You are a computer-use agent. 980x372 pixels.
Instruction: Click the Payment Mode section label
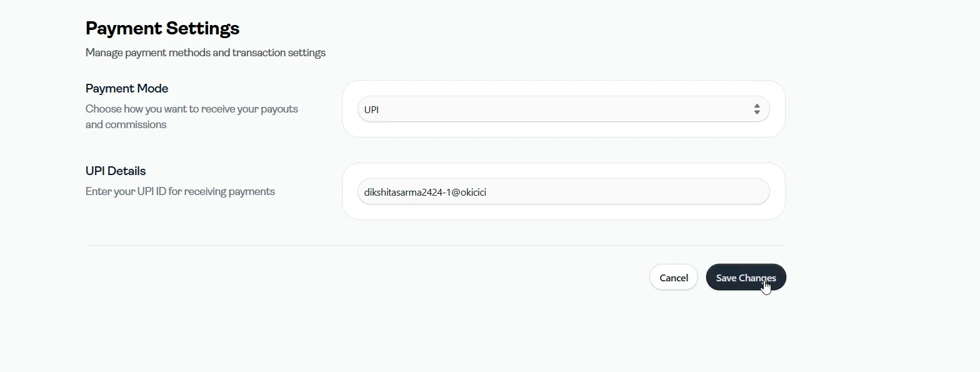click(127, 88)
